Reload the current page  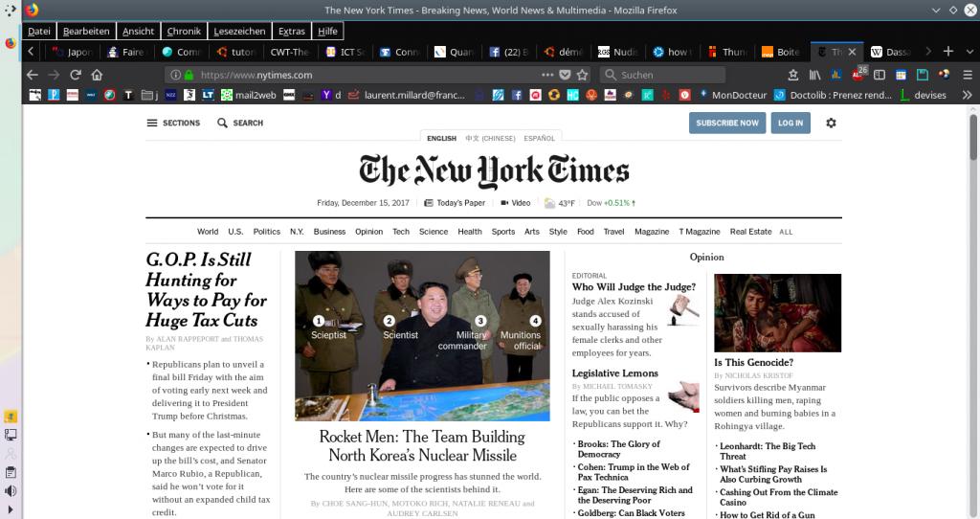point(76,75)
